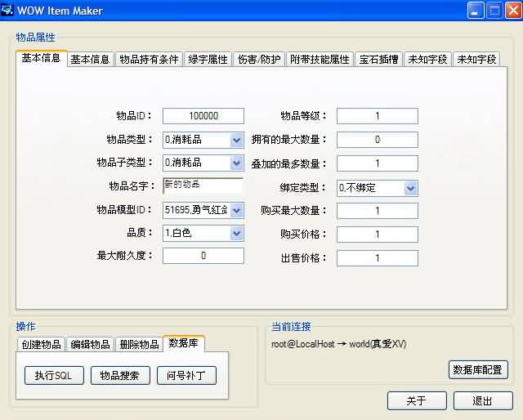The width and height of the screenshot is (523, 420).
Task: Expand the 物品子类型 dropdown
Action: (236, 163)
